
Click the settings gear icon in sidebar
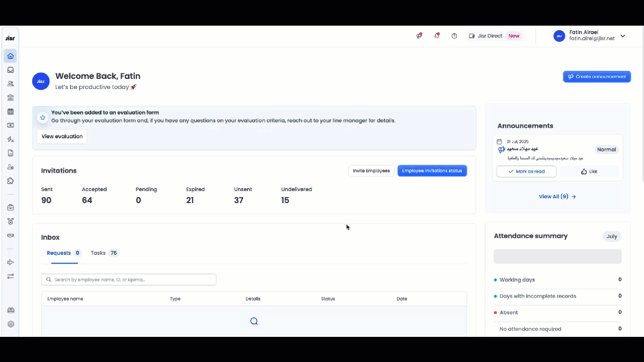[x=11, y=324]
